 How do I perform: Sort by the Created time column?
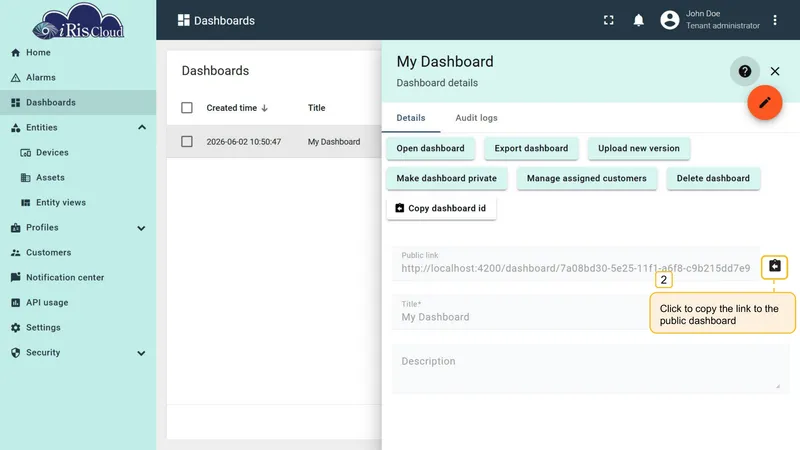(237, 108)
